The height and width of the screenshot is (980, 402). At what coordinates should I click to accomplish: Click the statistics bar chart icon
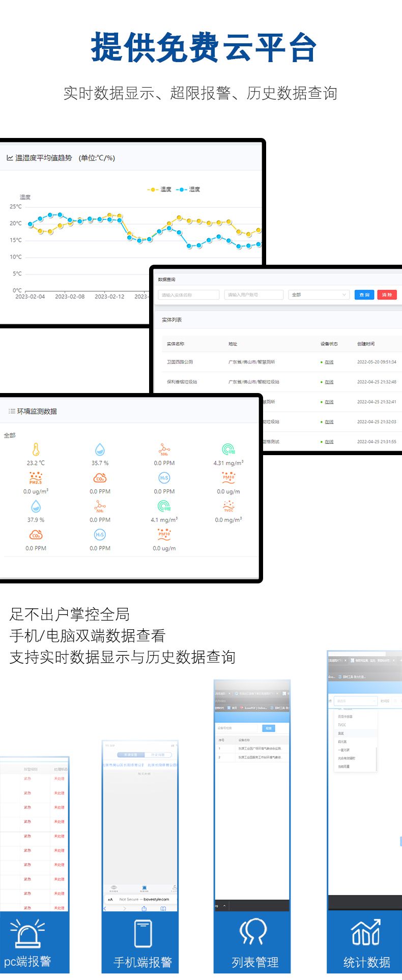click(x=366, y=933)
